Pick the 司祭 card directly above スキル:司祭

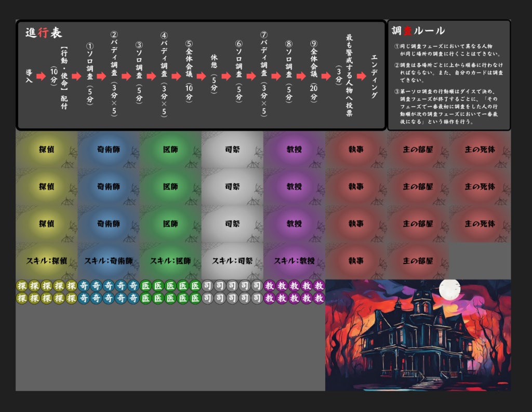pyautogui.click(x=232, y=224)
